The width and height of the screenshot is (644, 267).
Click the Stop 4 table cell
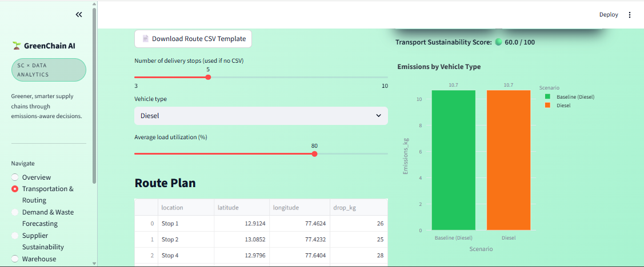[x=186, y=256]
